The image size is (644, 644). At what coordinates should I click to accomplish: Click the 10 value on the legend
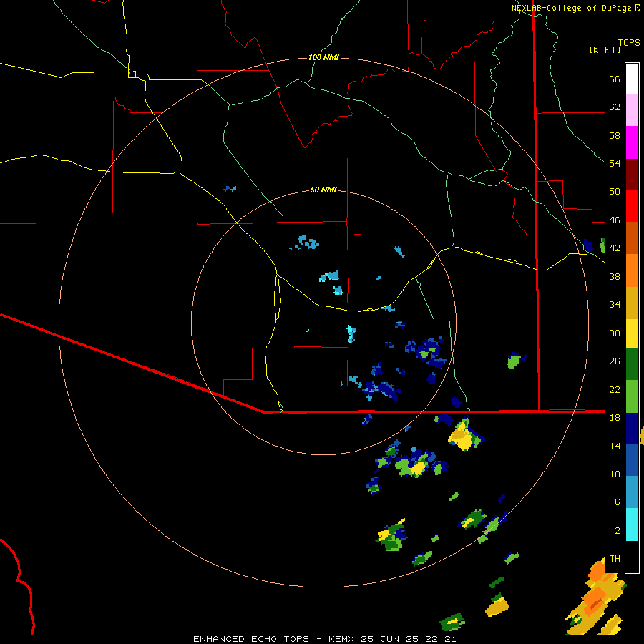[x=615, y=474]
